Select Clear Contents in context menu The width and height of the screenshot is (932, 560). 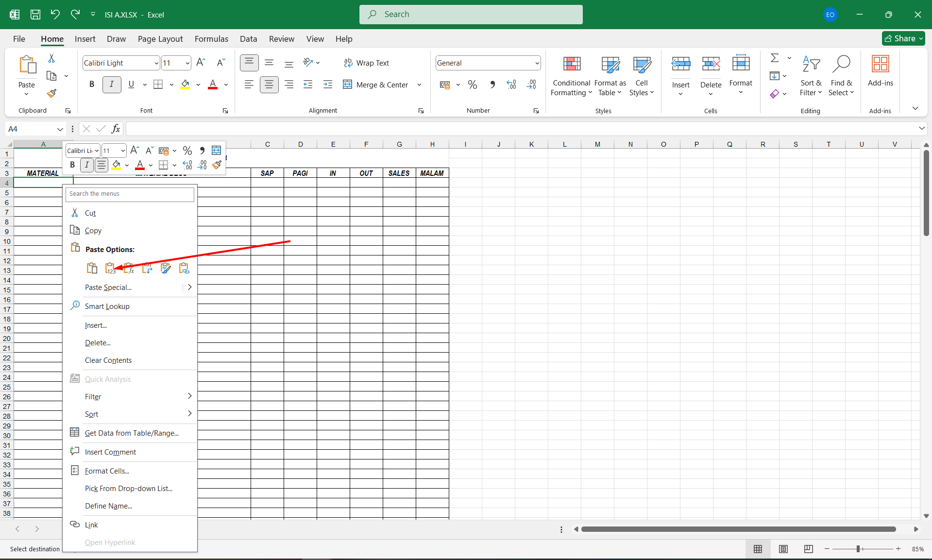108,360
